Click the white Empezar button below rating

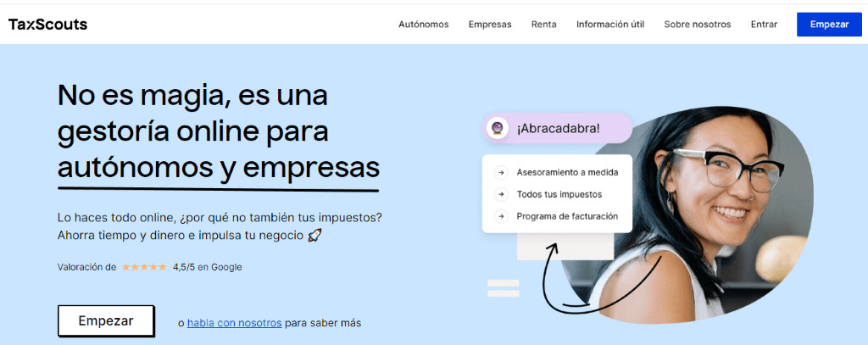(x=106, y=320)
